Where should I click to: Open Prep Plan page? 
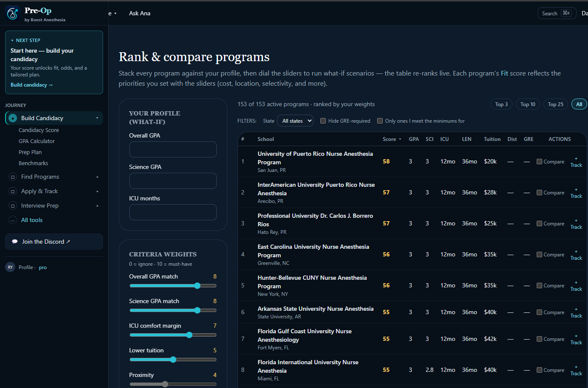coord(30,152)
